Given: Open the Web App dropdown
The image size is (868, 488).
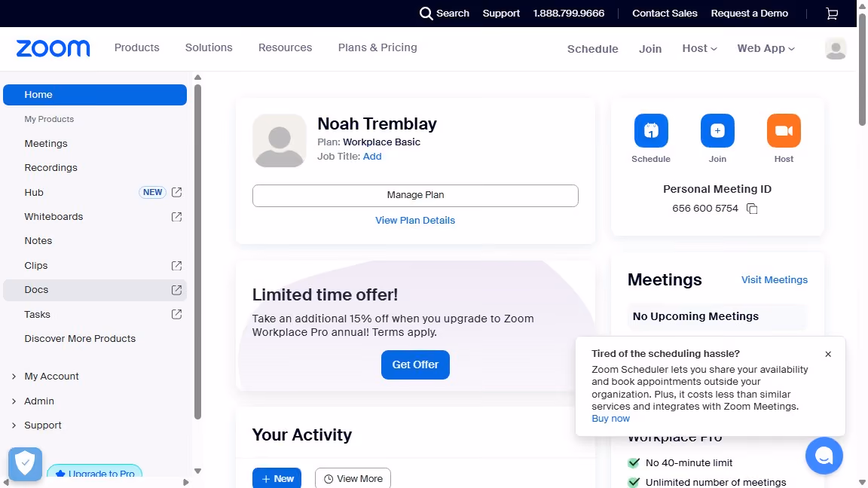Looking at the screenshot, I should [766, 49].
